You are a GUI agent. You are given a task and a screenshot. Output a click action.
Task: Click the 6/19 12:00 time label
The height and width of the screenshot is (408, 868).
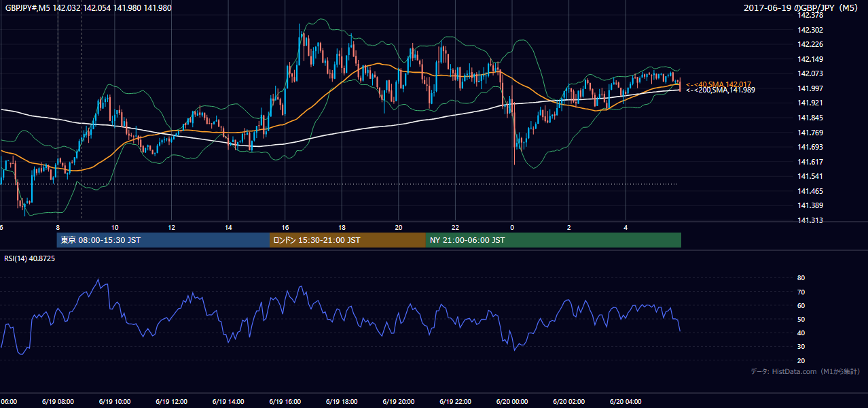click(171, 402)
